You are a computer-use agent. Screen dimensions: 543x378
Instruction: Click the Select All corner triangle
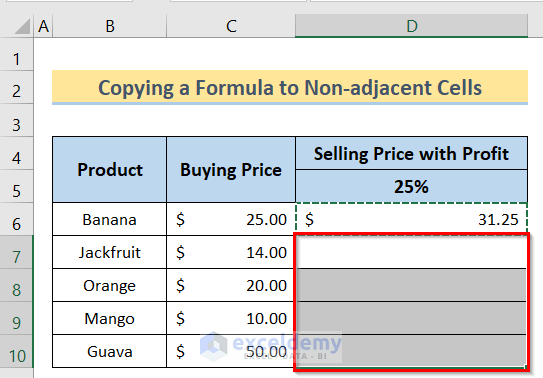click(x=23, y=26)
